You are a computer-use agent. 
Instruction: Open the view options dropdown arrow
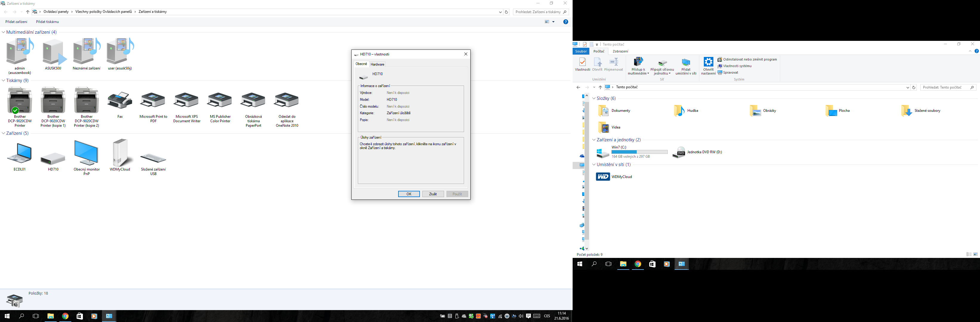553,22
